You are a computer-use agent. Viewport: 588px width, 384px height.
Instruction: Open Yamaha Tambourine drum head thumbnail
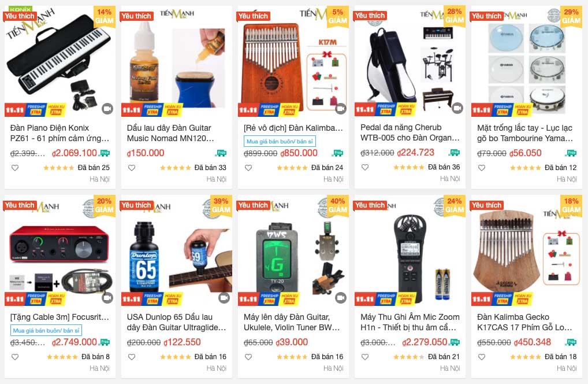tap(527, 60)
